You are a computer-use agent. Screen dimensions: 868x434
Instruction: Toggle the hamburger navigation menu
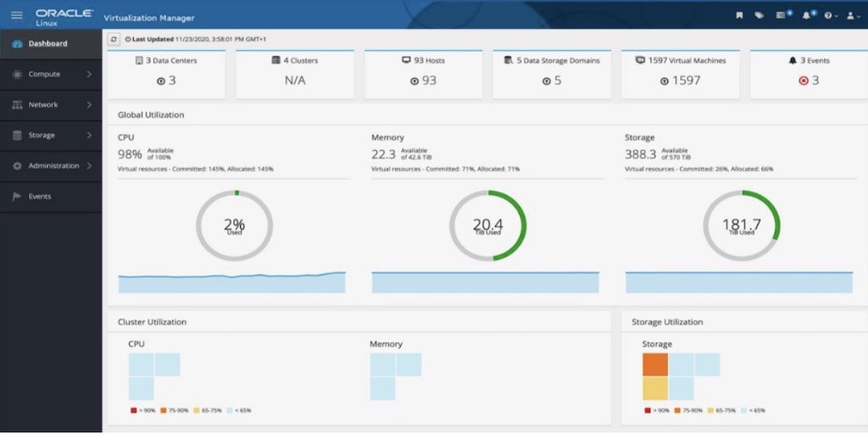tap(16, 15)
